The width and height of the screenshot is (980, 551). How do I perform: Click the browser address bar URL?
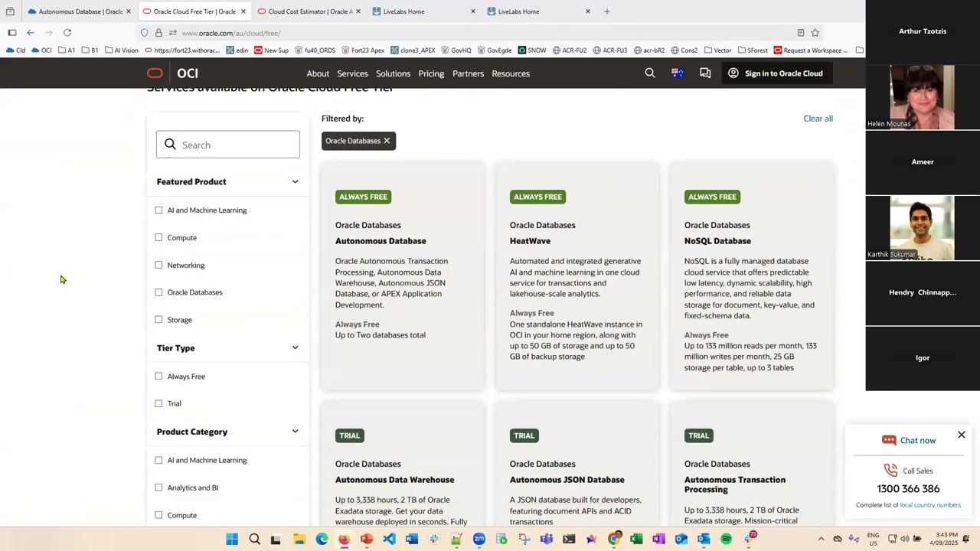(x=230, y=33)
